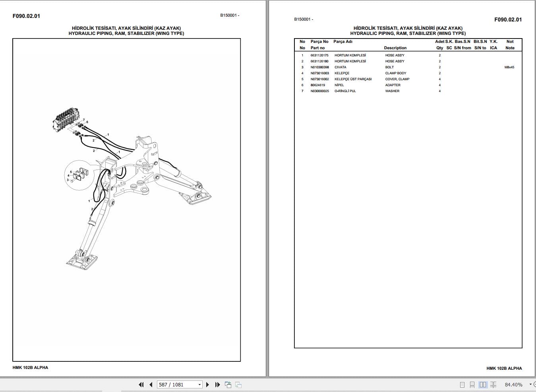The image size is (536, 392).
Task: Select the continuous scrolling page layout
Action: 472,384
